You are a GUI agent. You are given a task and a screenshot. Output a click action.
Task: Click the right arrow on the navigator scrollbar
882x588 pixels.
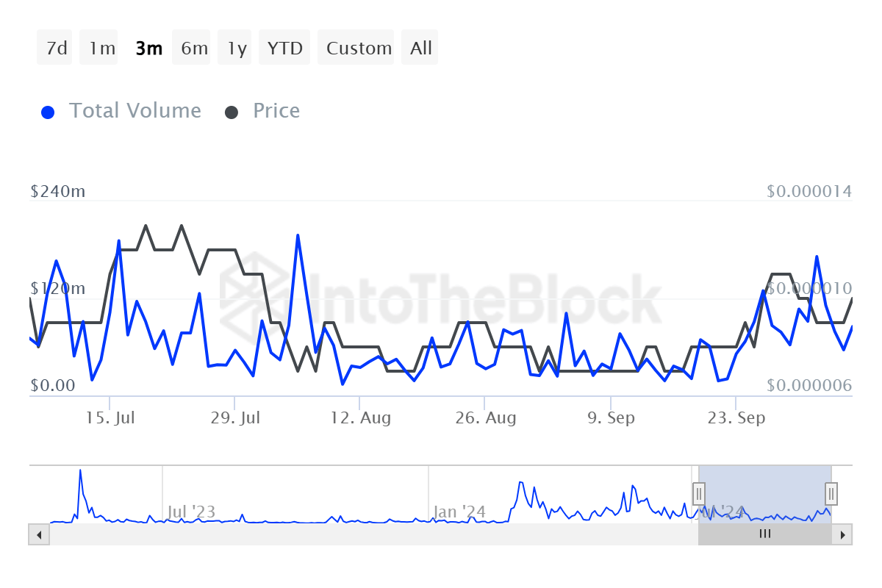click(x=844, y=534)
